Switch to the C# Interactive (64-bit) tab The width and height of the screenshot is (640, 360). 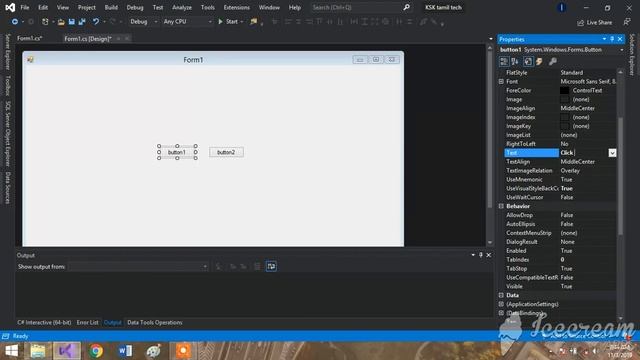[x=44, y=322]
